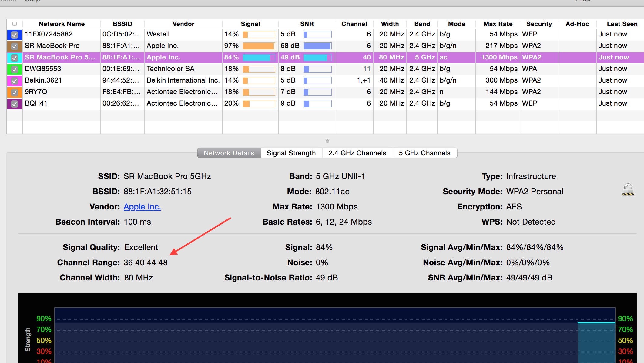
Task: Click the 802.11ac mode value
Action: click(332, 192)
